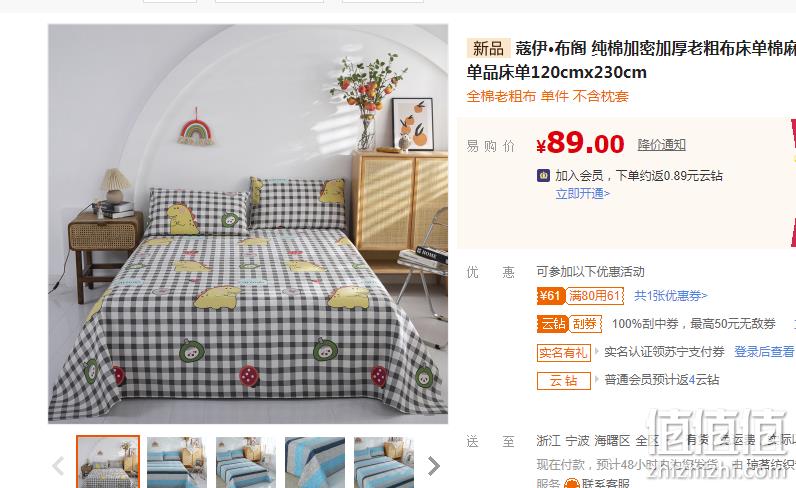The height and width of the screenshot is (488, 796).
Task: Claim the ¥61 满80用61 coupon
Action: 580,296
